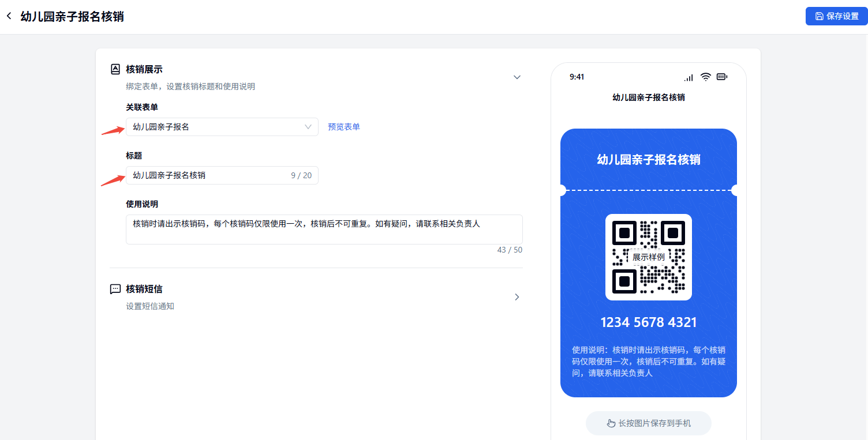Screen dimensions: 868x440
Task: Click the hand icon on save-image button
Action: (611, 423)
